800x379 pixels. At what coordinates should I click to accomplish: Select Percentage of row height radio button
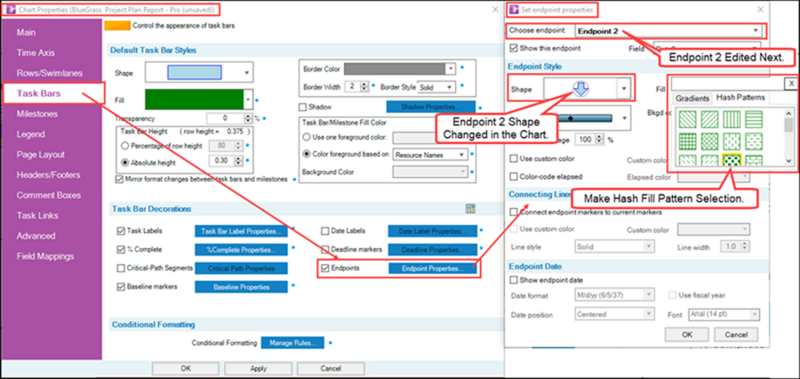(x=124, y=146)
